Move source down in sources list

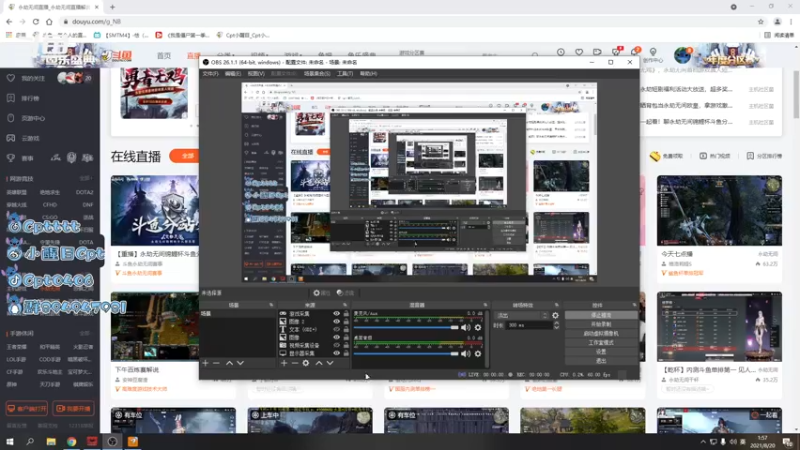point(330,363)
